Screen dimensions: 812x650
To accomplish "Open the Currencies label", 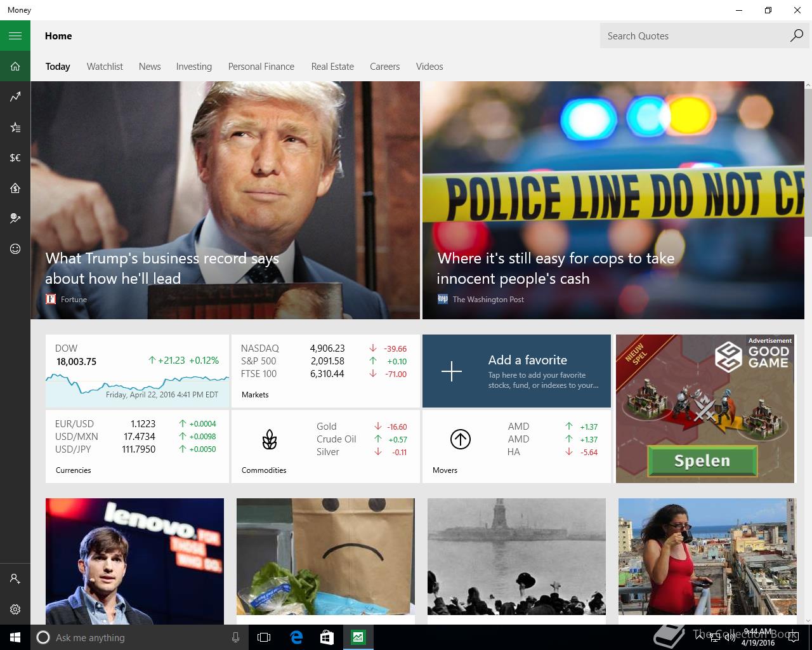I will pyautogui.click(x=74, y=470).
